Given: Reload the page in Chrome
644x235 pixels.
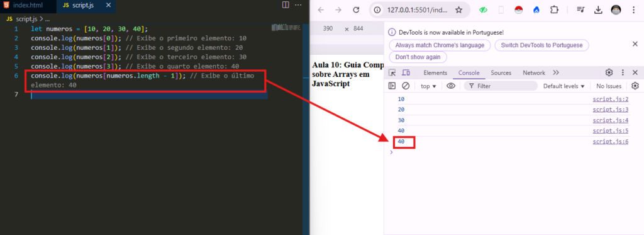Looking at the screenshot, I should pyautogui.click(x=356, y=10).
